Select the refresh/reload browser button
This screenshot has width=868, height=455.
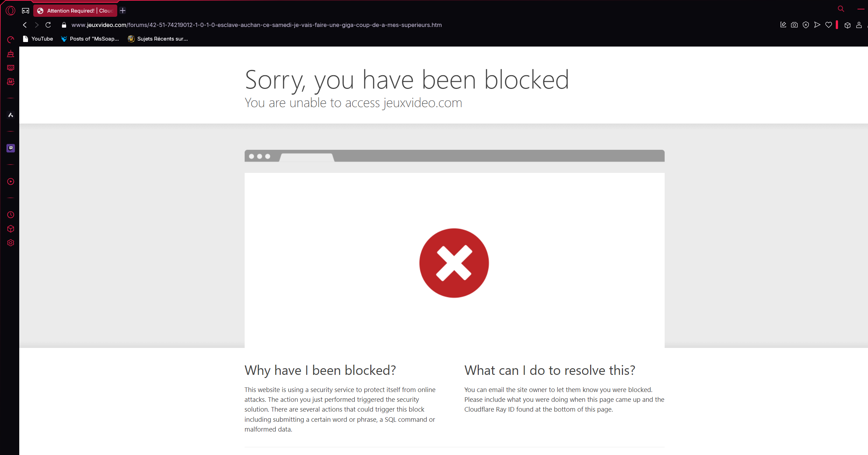48,24
